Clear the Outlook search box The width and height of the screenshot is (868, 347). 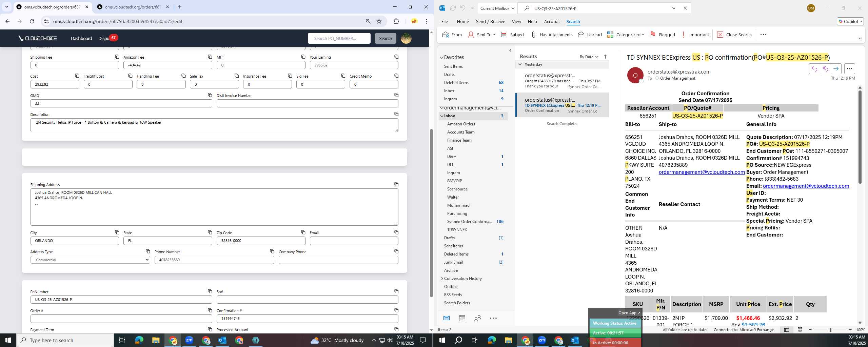tap(685, 8)
